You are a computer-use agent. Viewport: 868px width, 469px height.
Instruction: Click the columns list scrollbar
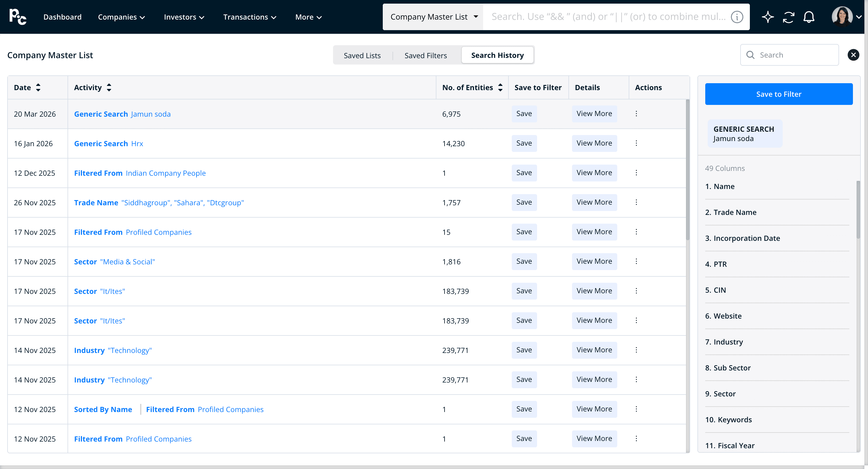coord(858,209)
